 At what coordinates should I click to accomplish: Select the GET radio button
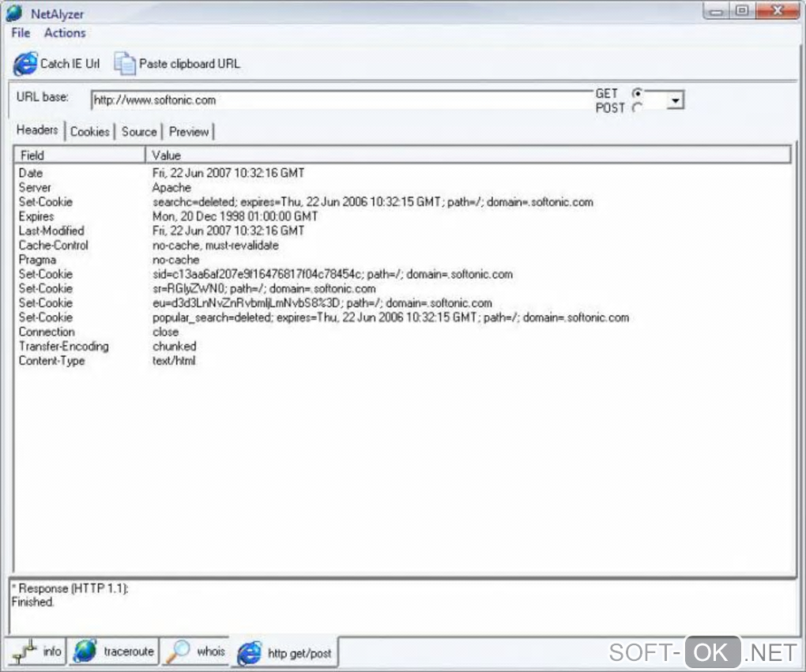(x=638, y=93)
